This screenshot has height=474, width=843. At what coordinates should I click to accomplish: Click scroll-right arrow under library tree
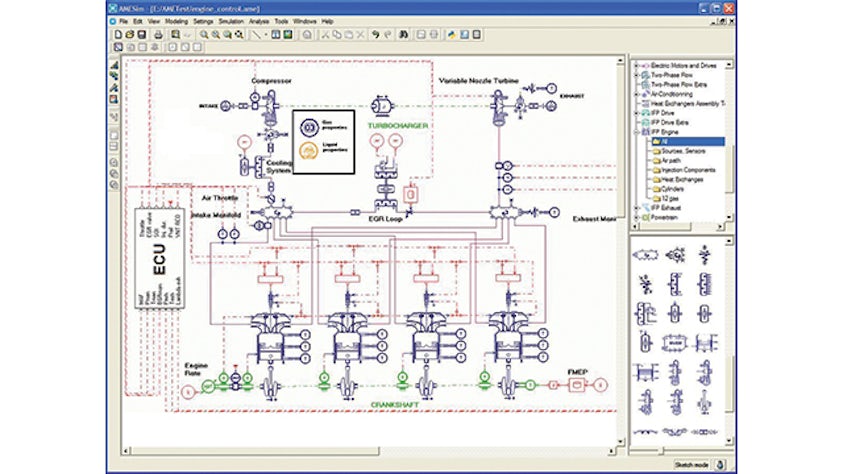click(x=720, y=227)
